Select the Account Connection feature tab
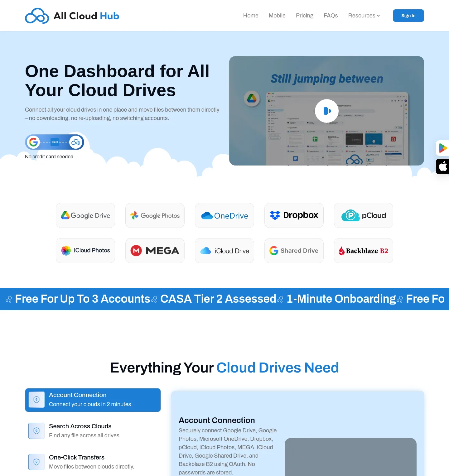449x476 pixels. [x=93, y=400]
